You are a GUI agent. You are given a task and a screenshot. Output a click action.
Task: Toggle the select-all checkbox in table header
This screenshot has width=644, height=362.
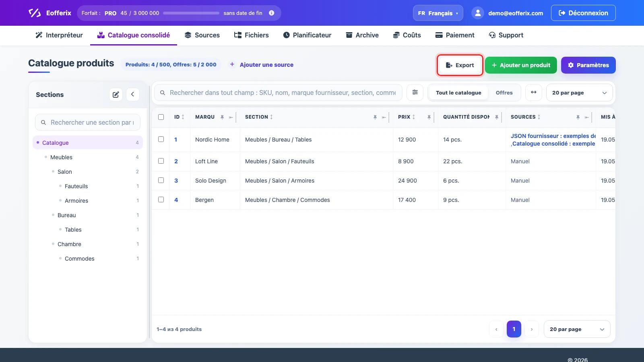pyautogui.click(x=161, y=117)
